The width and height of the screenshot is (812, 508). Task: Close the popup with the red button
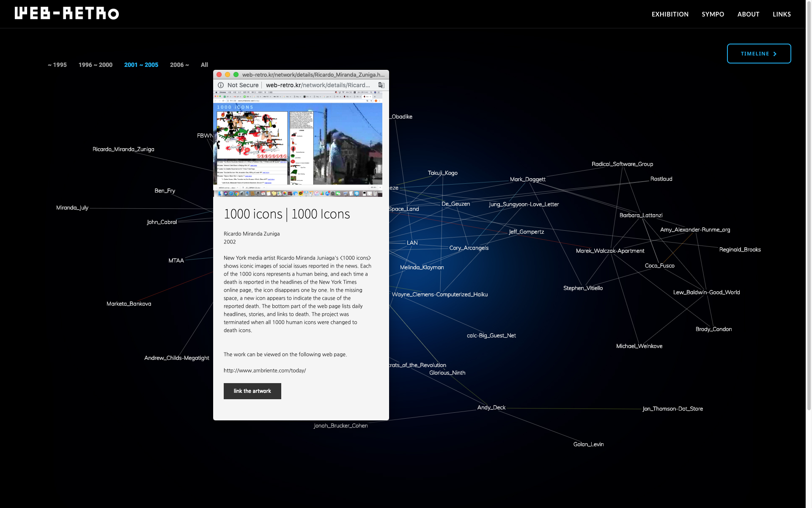click(219, 75)
